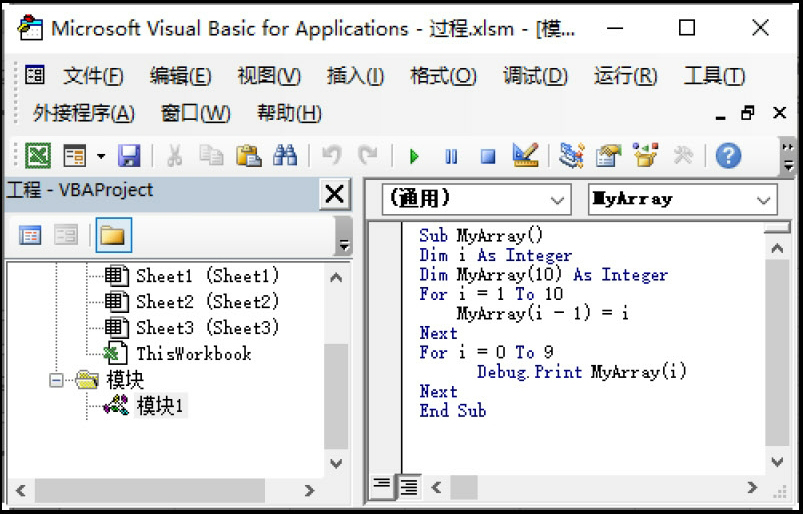This screenshot has width=803, height=514.
Task: Open the 插入(I) menu
Action: [355, 77]
